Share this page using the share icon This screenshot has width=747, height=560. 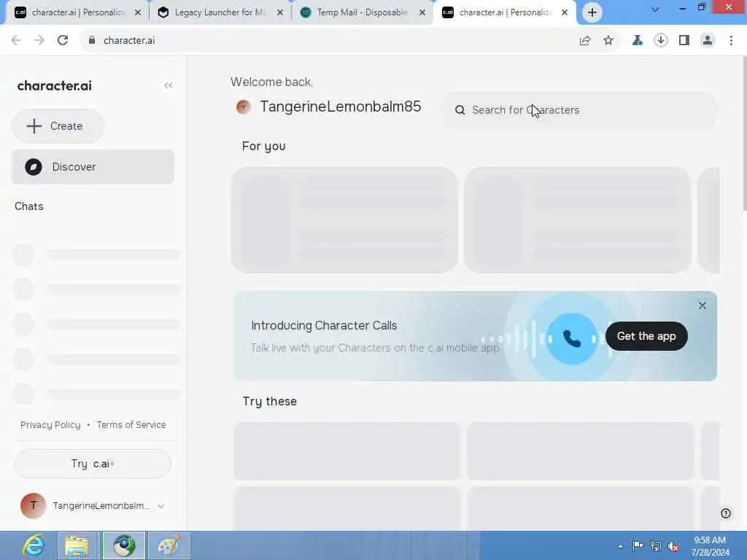[585, 41]
